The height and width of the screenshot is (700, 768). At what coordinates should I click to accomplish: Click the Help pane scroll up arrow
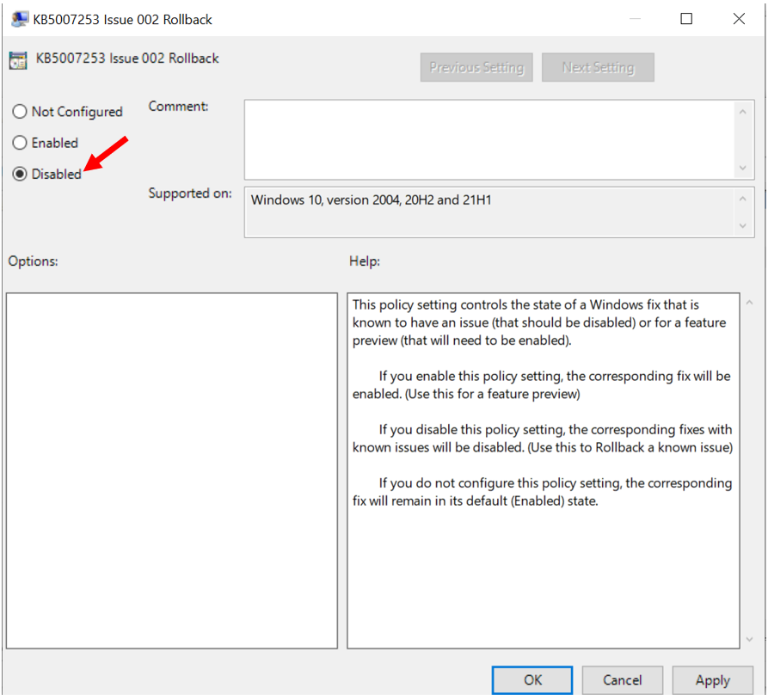pyautogui.click(x=749, y=303)
